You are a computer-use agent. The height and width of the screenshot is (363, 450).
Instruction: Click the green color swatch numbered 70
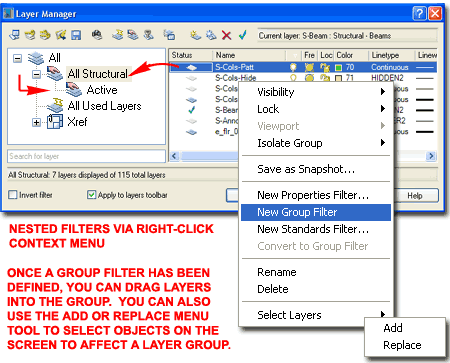(x=338, y=68)
